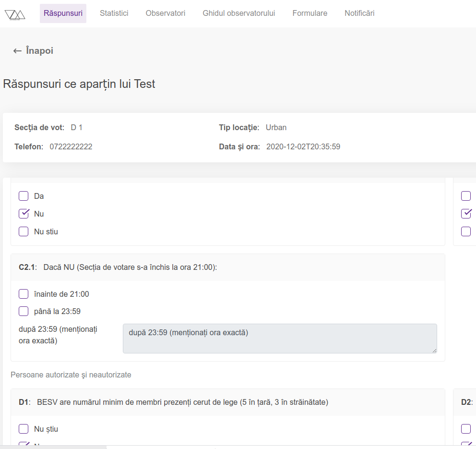Check the top checkbox in the right panel

point(465,196)
